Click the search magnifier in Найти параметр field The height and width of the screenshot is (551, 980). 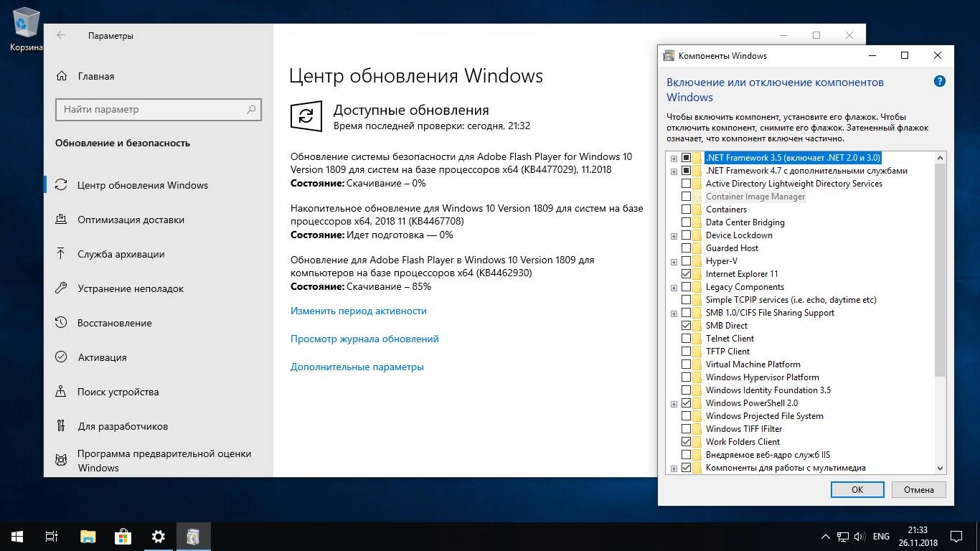tap(251, 110)
